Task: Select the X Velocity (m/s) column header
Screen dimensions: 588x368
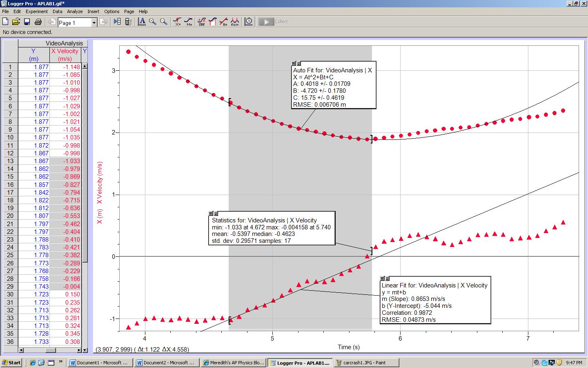Action: [65, 55]
